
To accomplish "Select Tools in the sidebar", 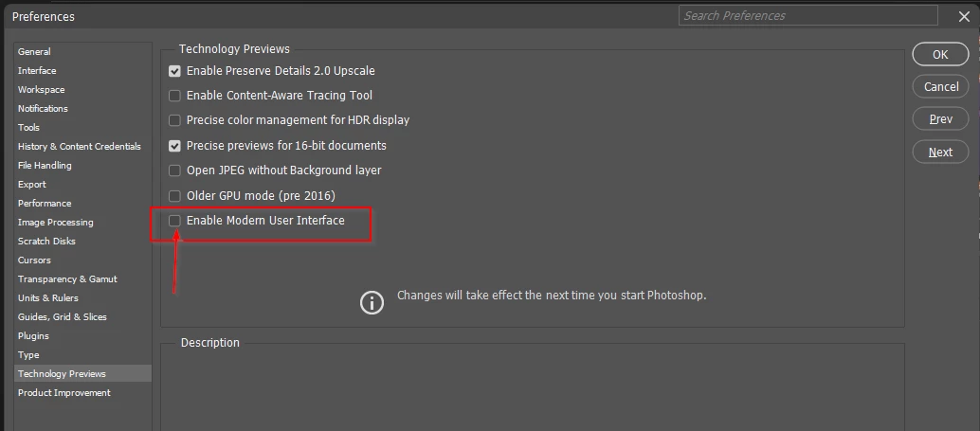I will click(x=82, y=128).
